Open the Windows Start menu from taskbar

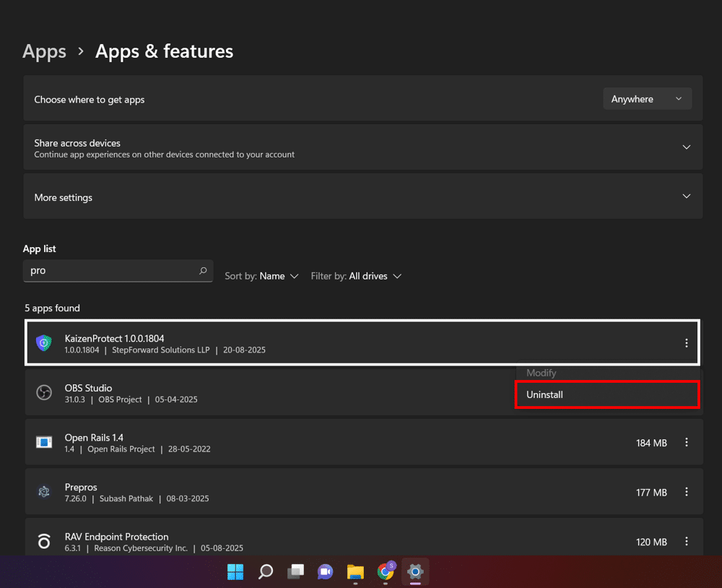(235, 572)
